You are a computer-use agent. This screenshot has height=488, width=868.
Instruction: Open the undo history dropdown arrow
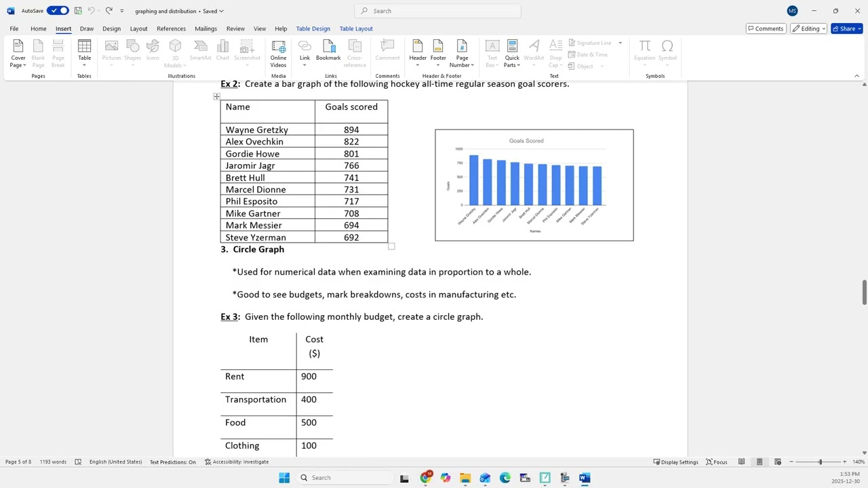point(98,11)
